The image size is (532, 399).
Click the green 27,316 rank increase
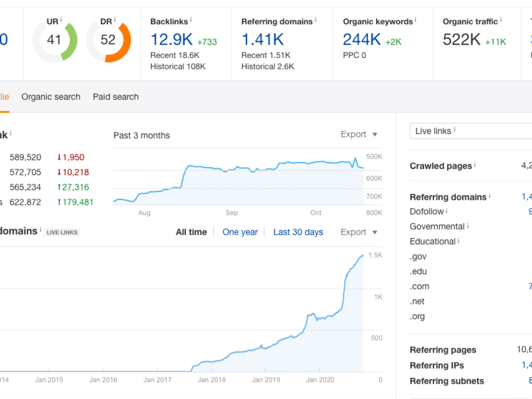tap(73, 187)
